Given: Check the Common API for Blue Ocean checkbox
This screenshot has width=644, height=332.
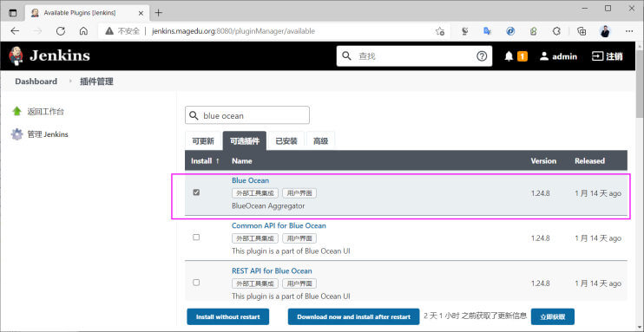Looking at the screenshot, I should click(x=196, y=238).
